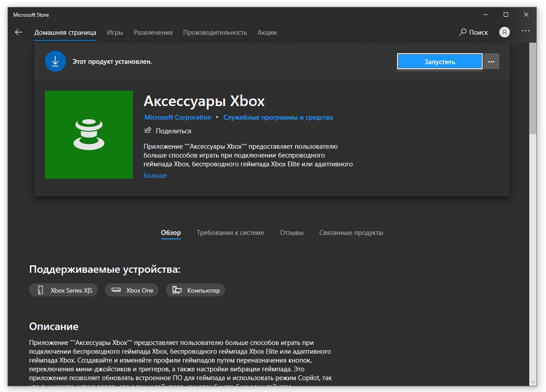
Task: Open the Развлечения tab
Action: [x=153, y=33]
